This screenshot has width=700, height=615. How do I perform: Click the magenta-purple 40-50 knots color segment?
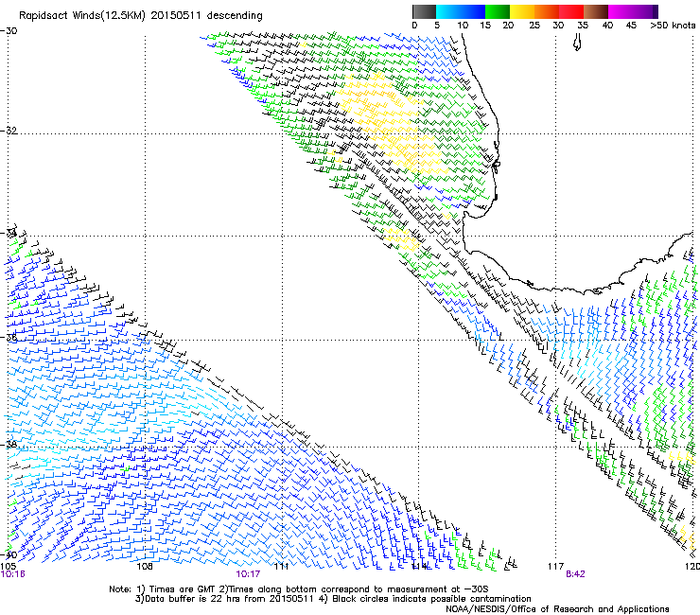coord(633,11)
